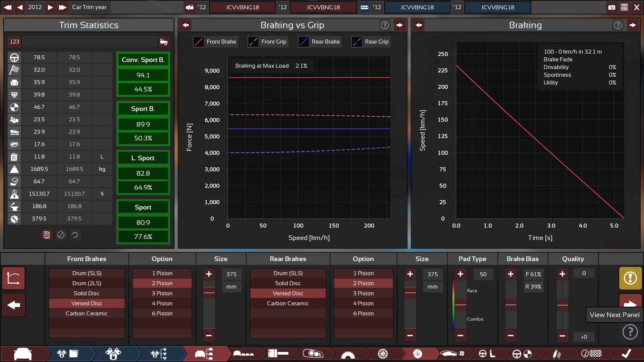Select Solid Disc for front brakes
This screenshot has height=362, width=644.
click(x=87, y=293)
